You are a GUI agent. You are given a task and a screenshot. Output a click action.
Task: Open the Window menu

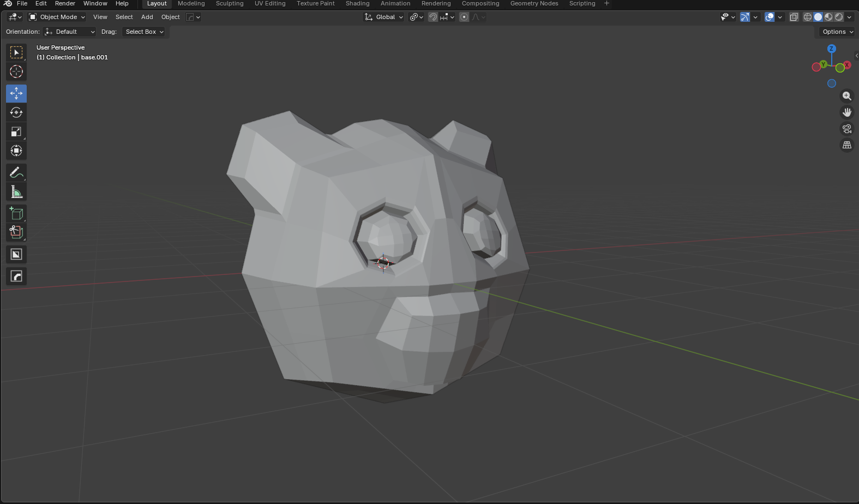[95, 3]
